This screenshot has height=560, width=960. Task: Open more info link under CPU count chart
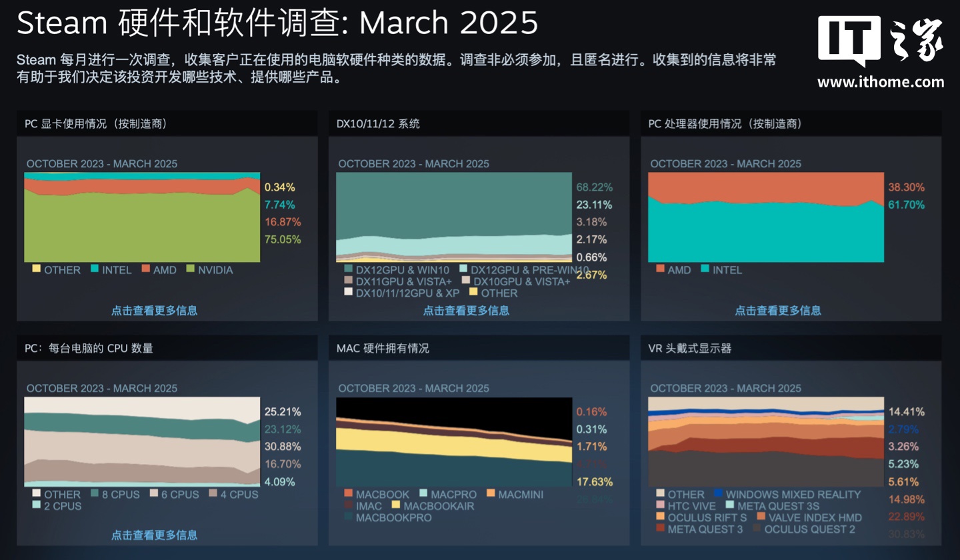[x=154, y=535]
